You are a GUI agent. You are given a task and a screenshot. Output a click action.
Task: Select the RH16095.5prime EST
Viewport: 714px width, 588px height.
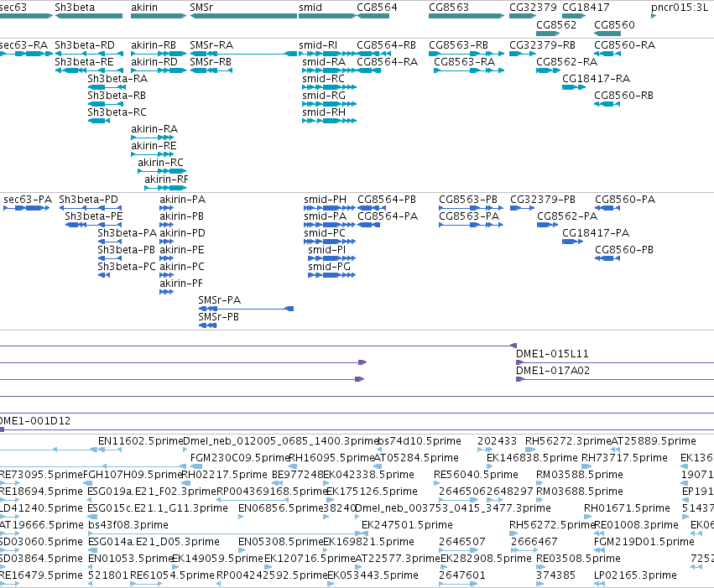294,466
